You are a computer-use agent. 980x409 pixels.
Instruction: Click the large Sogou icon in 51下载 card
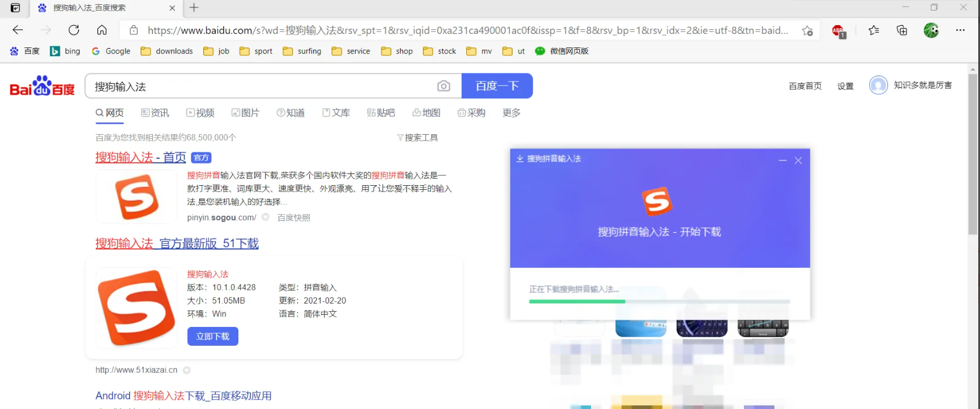[x=136, y=308]
